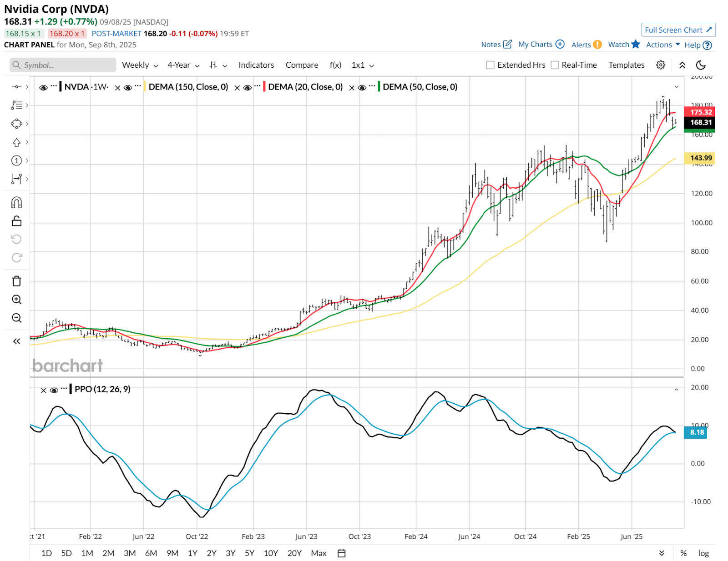Click the undo arrow icon
The image size is (728, 561).
16,239
